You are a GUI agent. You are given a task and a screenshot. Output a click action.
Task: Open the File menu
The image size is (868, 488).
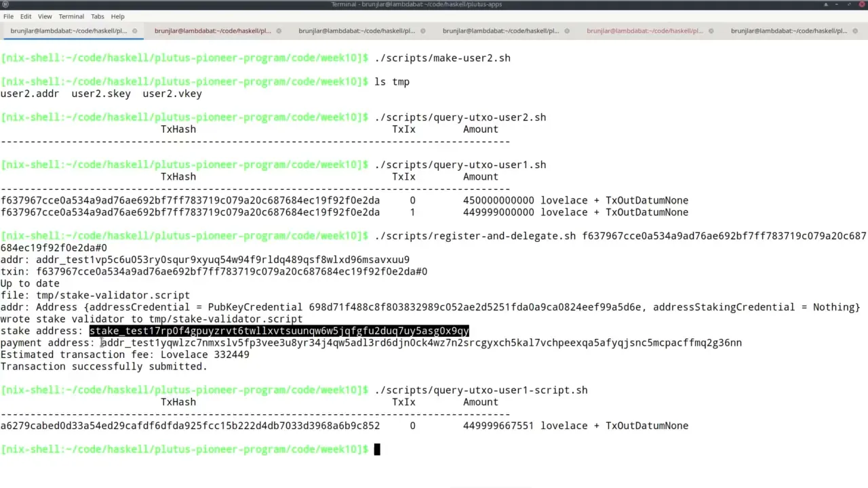8,16
